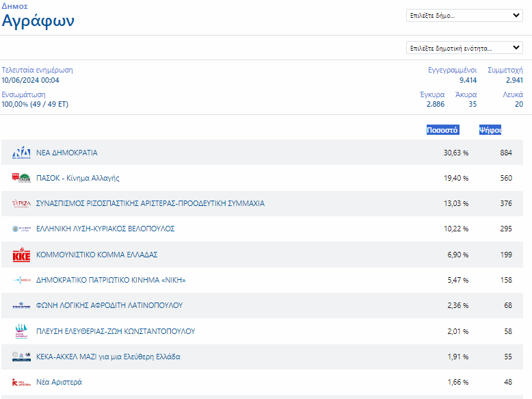Open the ΝΕΑ ΔΗΜΟΚΡΑΤΙΑ party link
Image resolution: width=532 pixels, height=399 pixels.
pyautogui.click(x=67, y=153)
